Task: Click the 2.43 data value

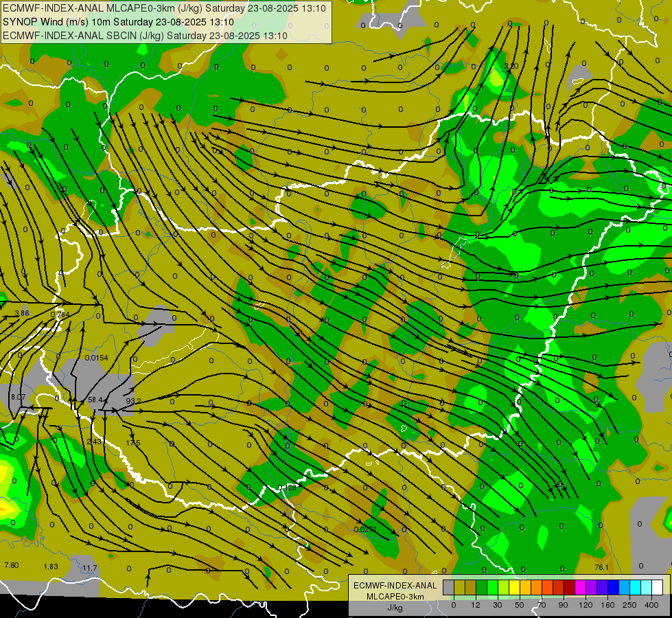Action: 94,442
